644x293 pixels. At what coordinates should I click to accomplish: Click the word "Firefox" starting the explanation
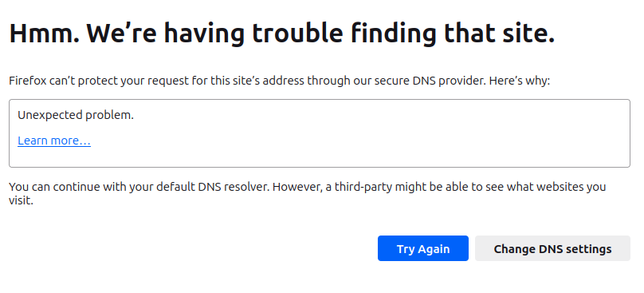[x=28, y=81]
